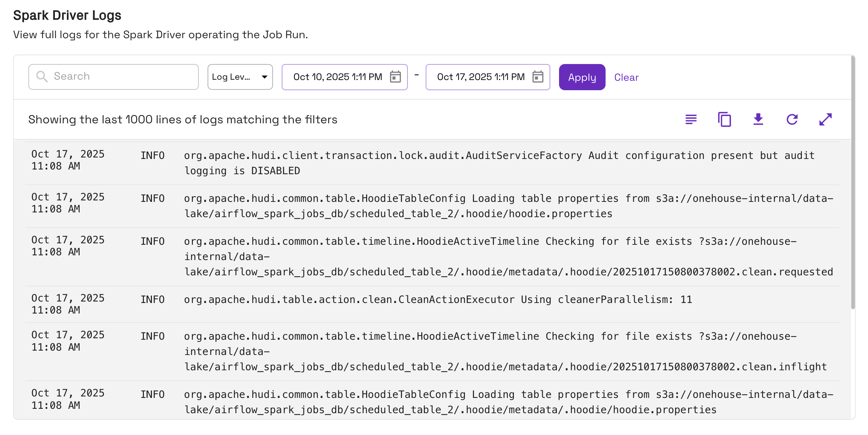This screenshot has width=868, height=435.
Task: Click the Clear filters link
Action: tap(626, 77)
